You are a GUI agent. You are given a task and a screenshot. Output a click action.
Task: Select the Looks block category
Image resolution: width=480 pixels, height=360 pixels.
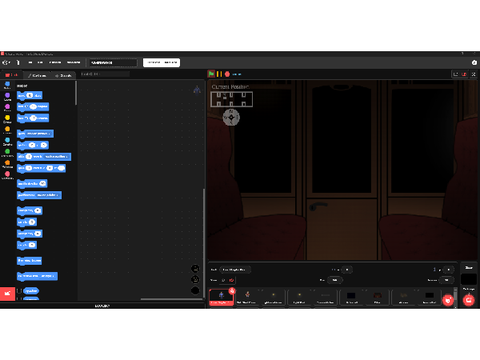point(7,97)
